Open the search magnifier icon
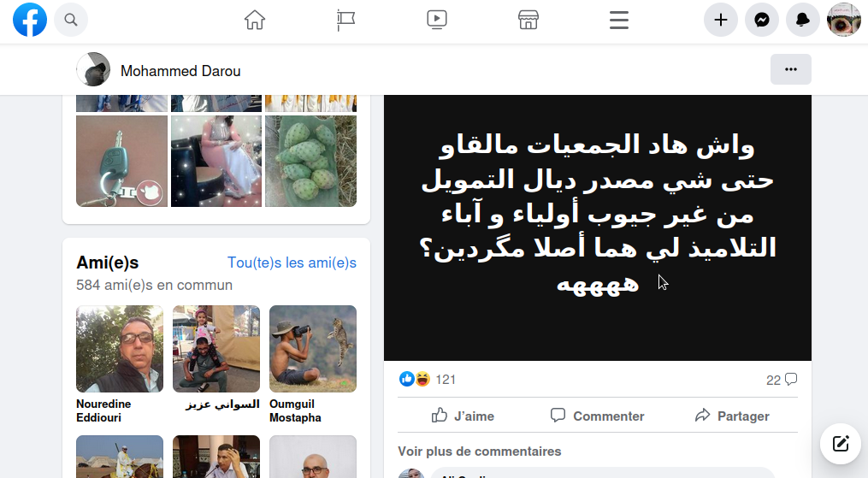 pyautogui.click(x=71, y=20)
